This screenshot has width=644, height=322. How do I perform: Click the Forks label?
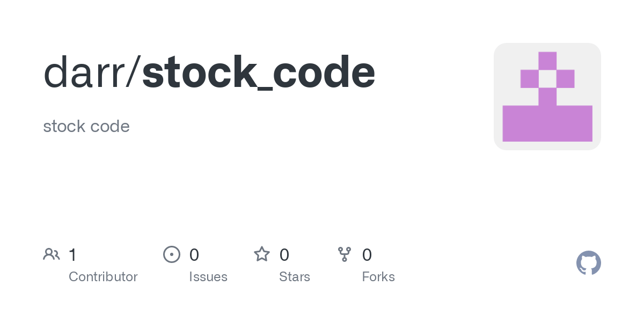(x=378, y=277)
